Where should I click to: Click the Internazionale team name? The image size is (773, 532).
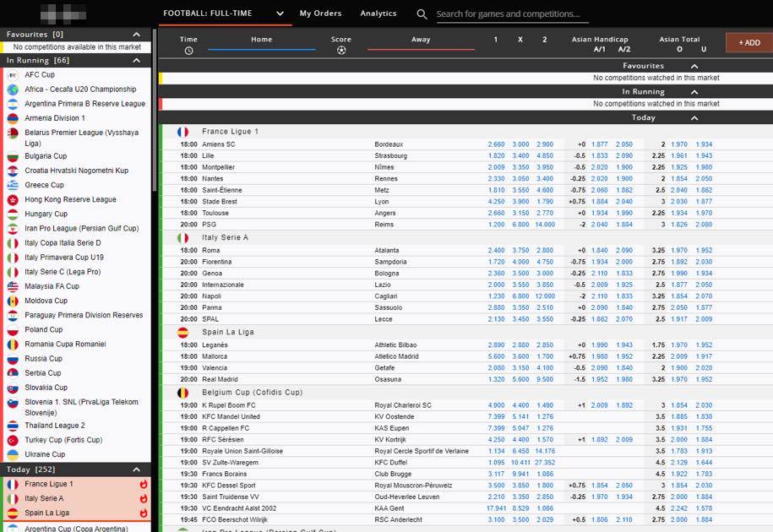[223, 285]
